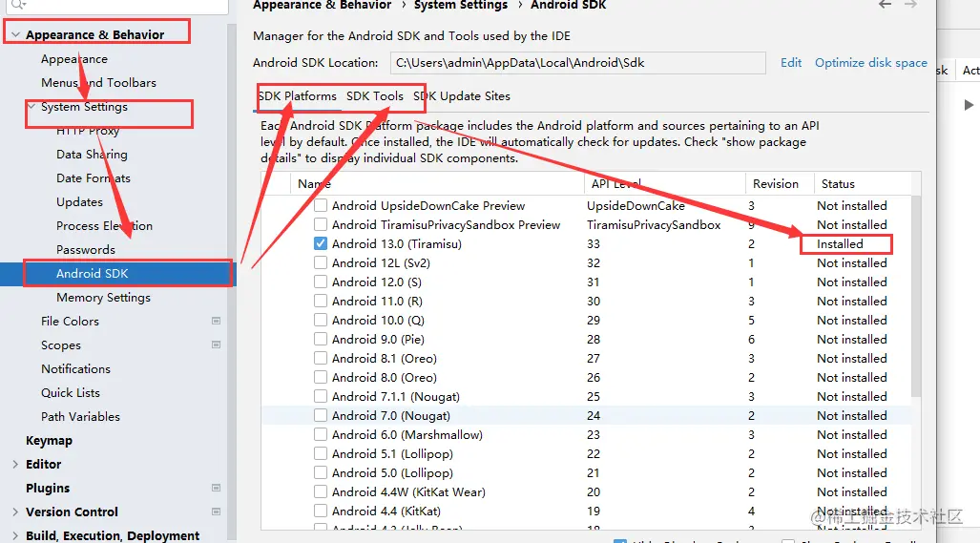Check the Android 12L (Sv2) checkbox
This screenshot has width=980, height=543.
click(x=321, y=263)
